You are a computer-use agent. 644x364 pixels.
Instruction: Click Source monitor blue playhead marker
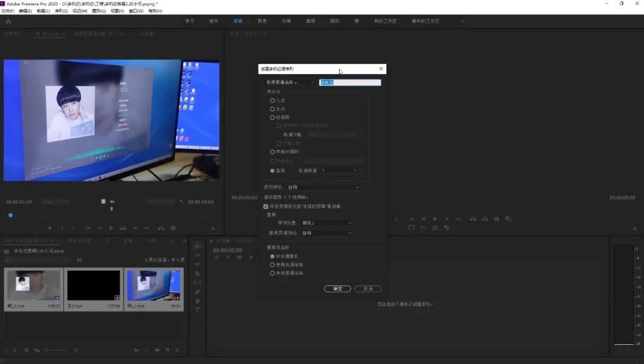click(x=11, y=215)
